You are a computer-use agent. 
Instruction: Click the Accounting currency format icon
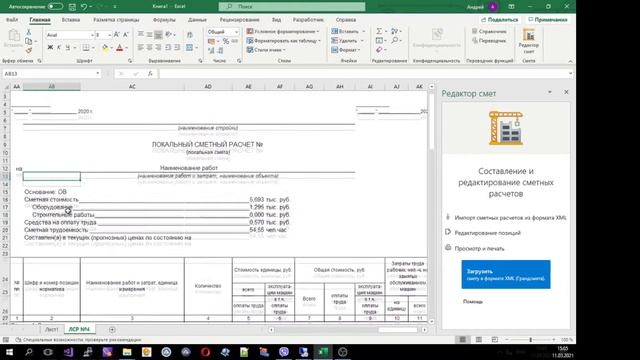(211, 41)
